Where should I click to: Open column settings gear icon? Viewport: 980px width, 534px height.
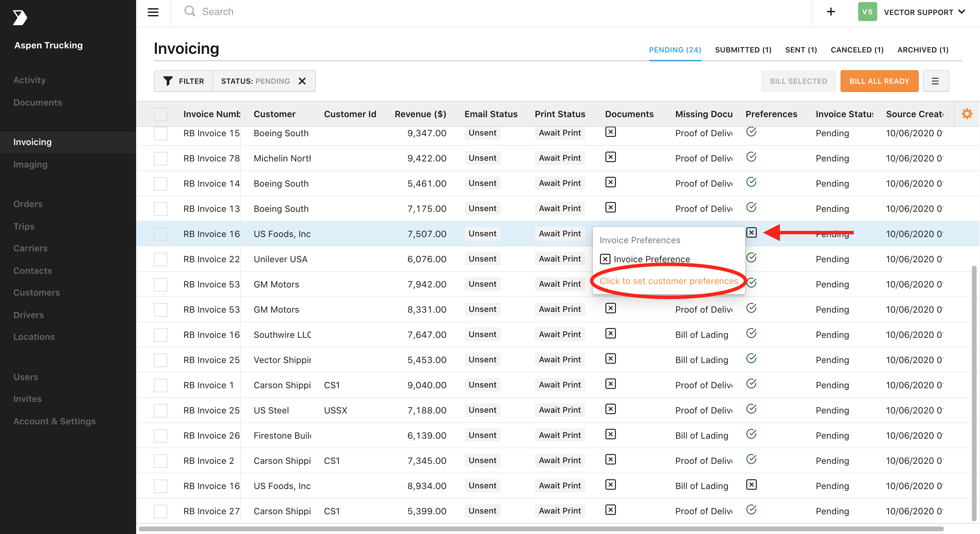tap(967, 114)
